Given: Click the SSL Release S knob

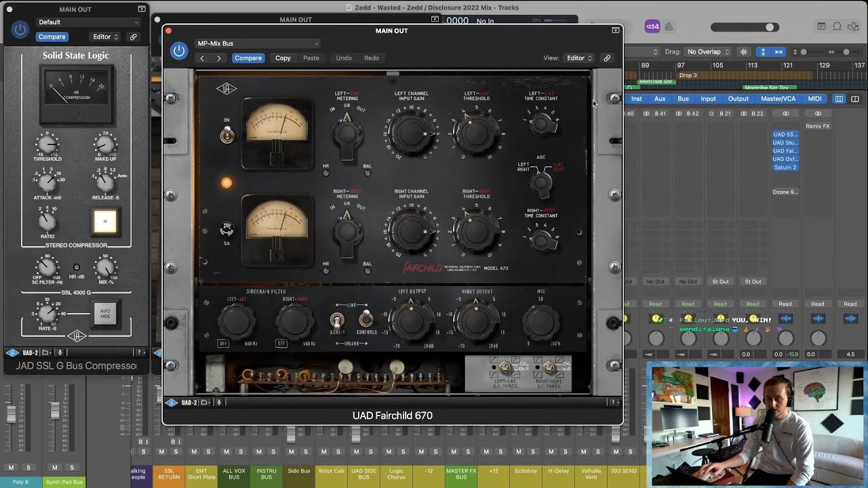Looking at the screenshot, I should click(x=104, y=182).
